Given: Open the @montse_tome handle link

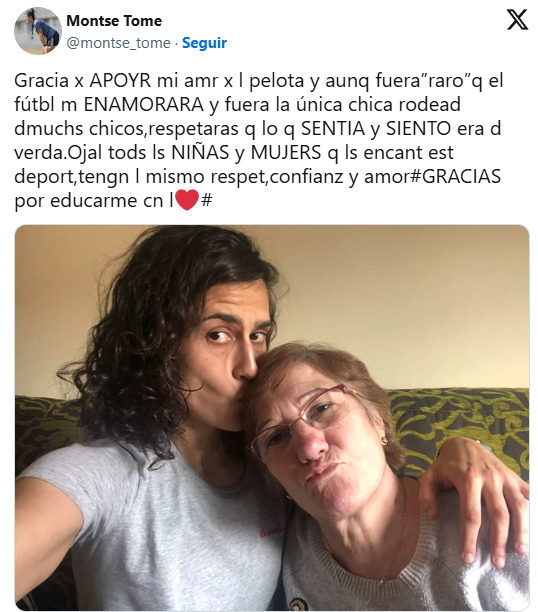Looking at the screenshot, I should pos(119,43).
